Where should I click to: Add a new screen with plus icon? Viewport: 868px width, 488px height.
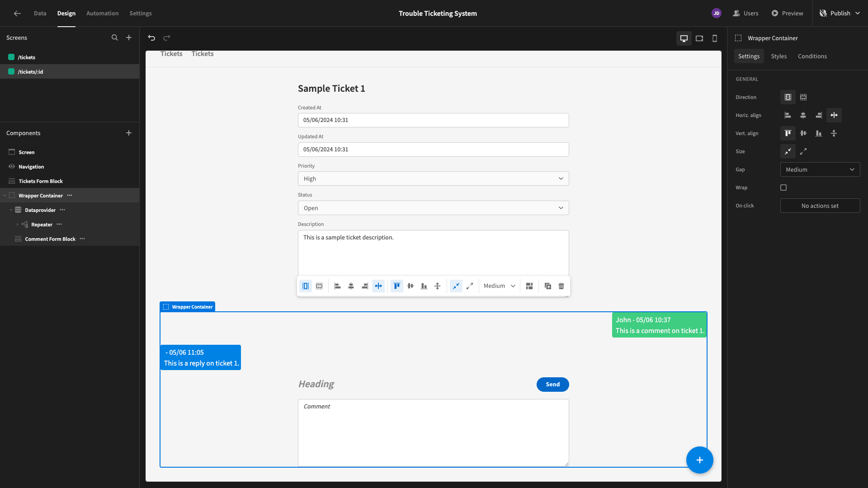point(129,38)
